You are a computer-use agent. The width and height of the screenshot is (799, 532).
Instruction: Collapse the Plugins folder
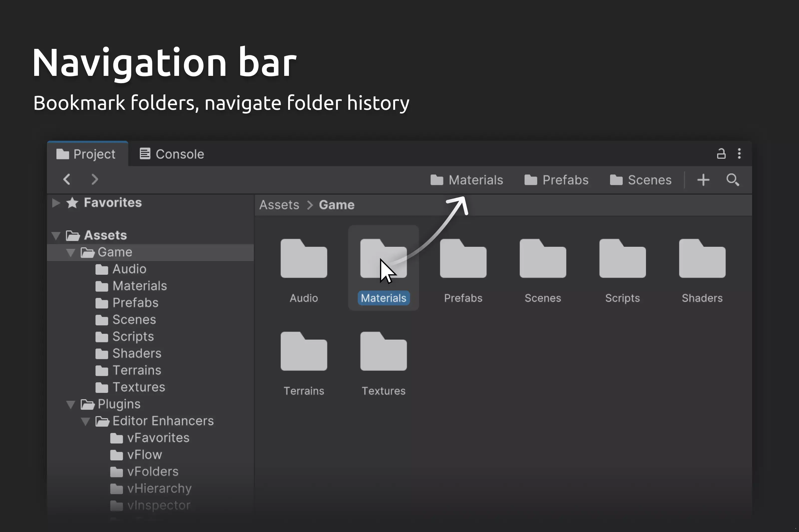tap(71, 404)
